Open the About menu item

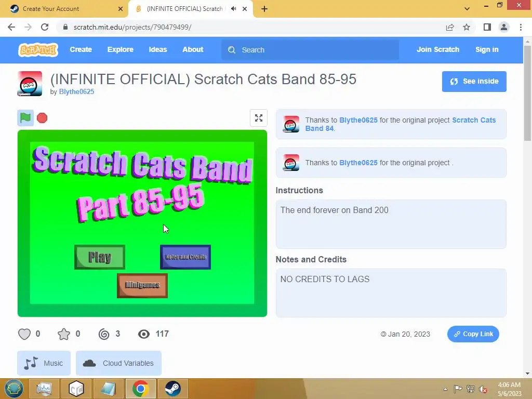[193, 49]
